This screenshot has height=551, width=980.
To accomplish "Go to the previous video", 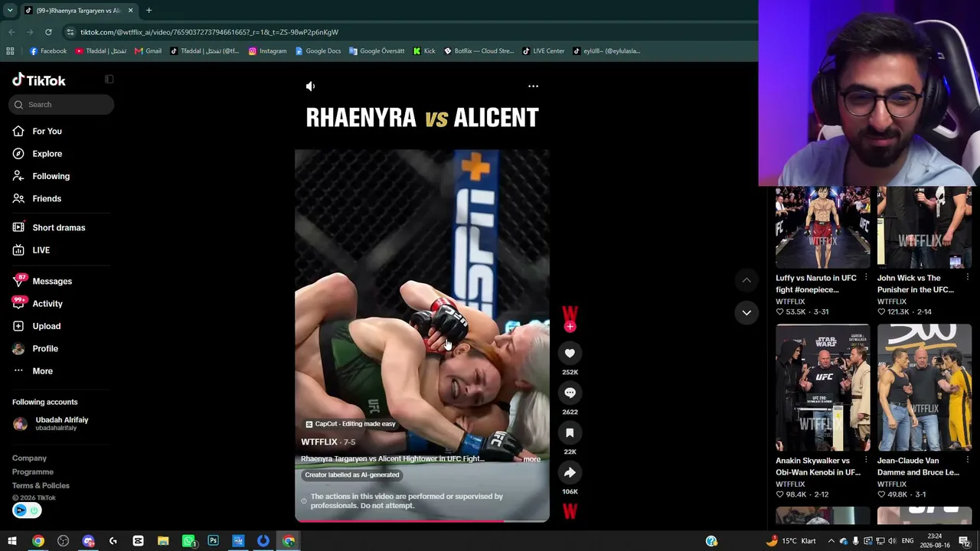I will click(x=746, y=281).
